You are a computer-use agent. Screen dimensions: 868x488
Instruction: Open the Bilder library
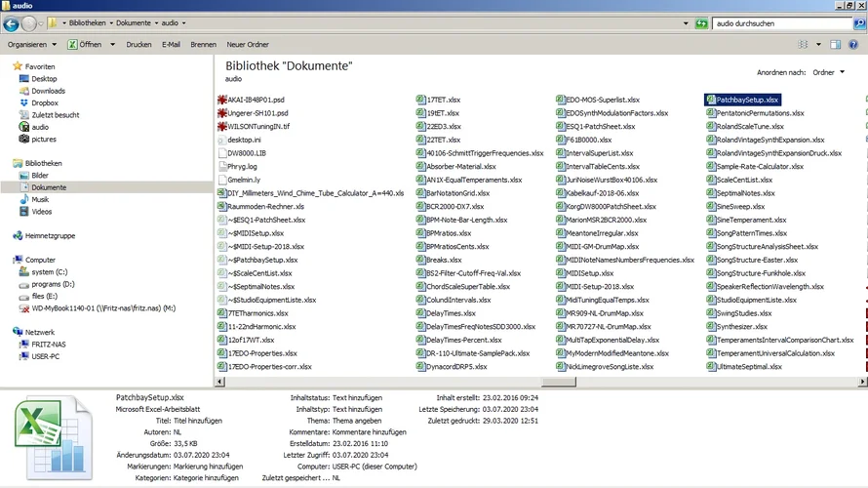click(x=39, y=176)
